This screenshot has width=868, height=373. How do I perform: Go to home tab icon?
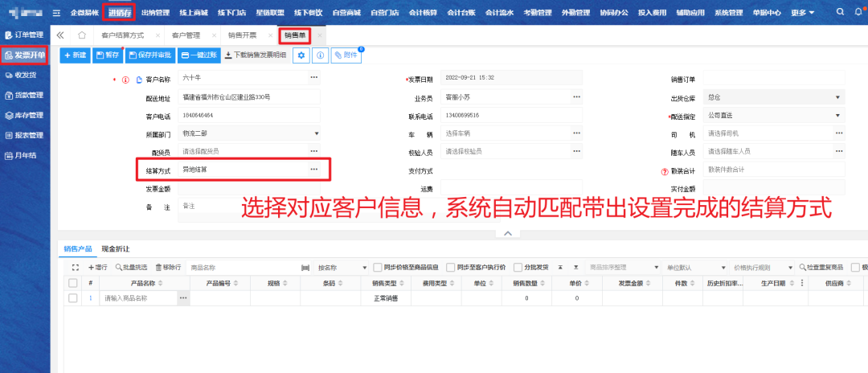point(82,35)
